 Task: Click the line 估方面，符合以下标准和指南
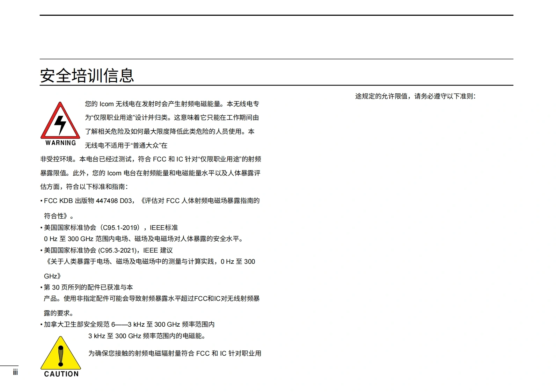[x=84, y=187]
